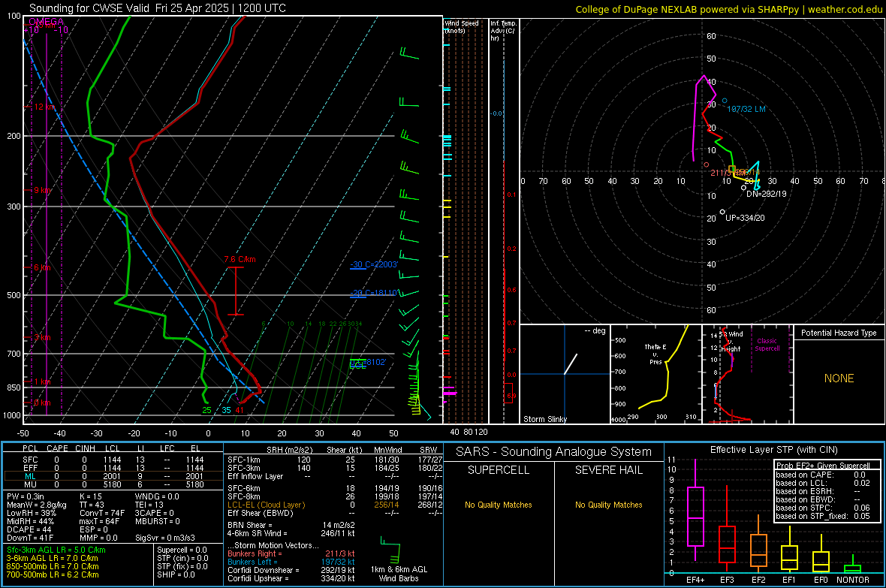886x588 pixels.
Task: Click the BRN Shear = row
Action: (x=291, y=525)
